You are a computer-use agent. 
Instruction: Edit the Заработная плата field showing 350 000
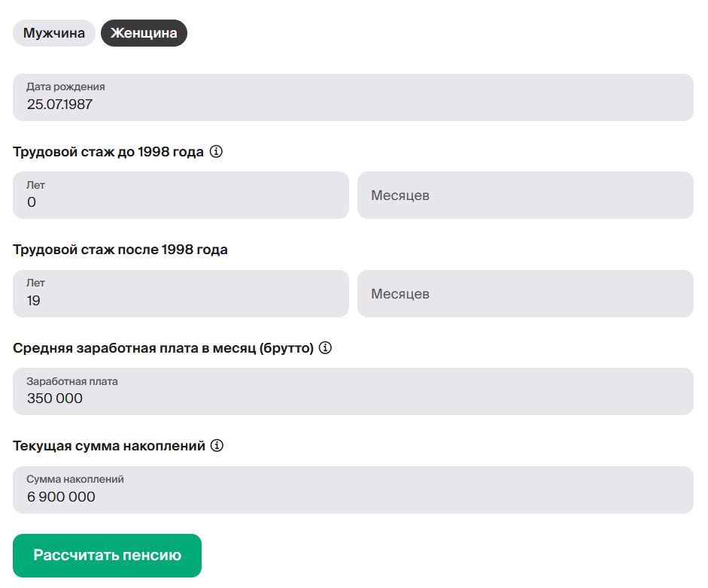[353, 392]
